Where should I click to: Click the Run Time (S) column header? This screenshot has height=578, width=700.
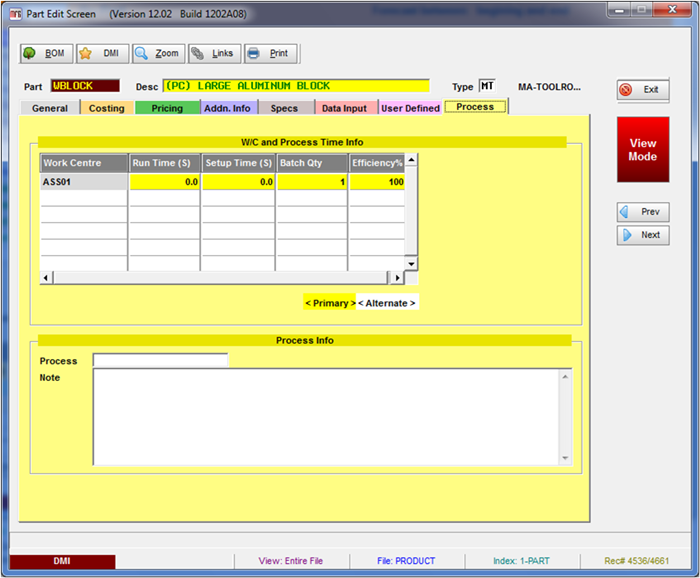click(164, 163)
